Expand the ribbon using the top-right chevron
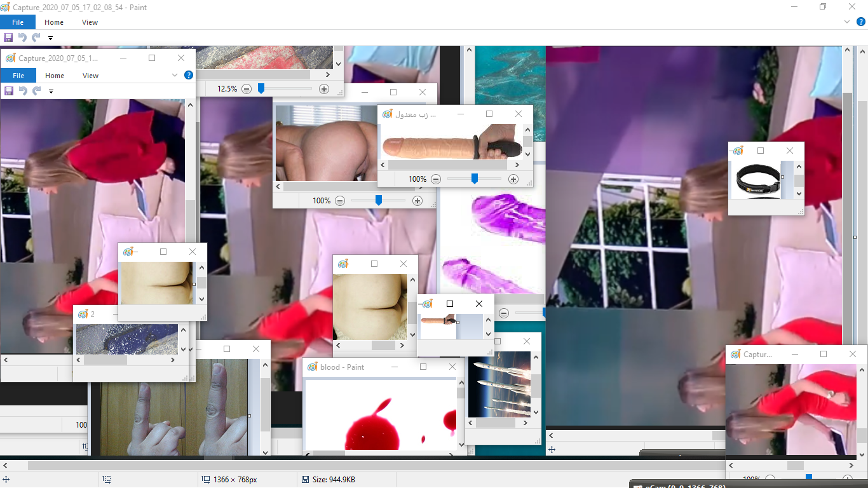The height and width of the screenshot is (488, 868). tap(847, 22)
